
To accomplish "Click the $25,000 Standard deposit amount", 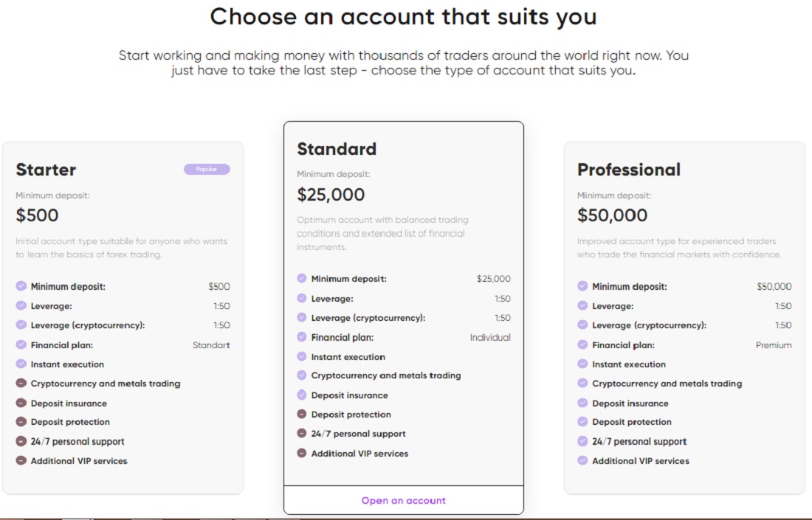I will click(331, 195).
